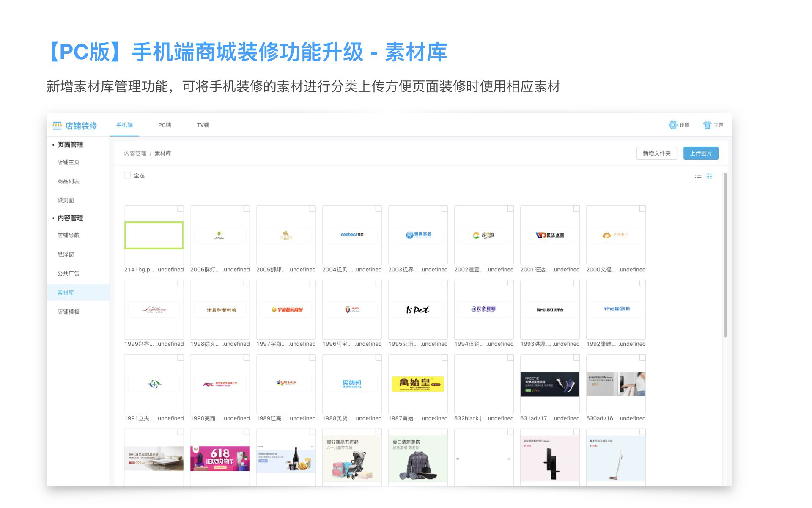Switch to grid view icon
812x508 pixels.
(710, 176)
